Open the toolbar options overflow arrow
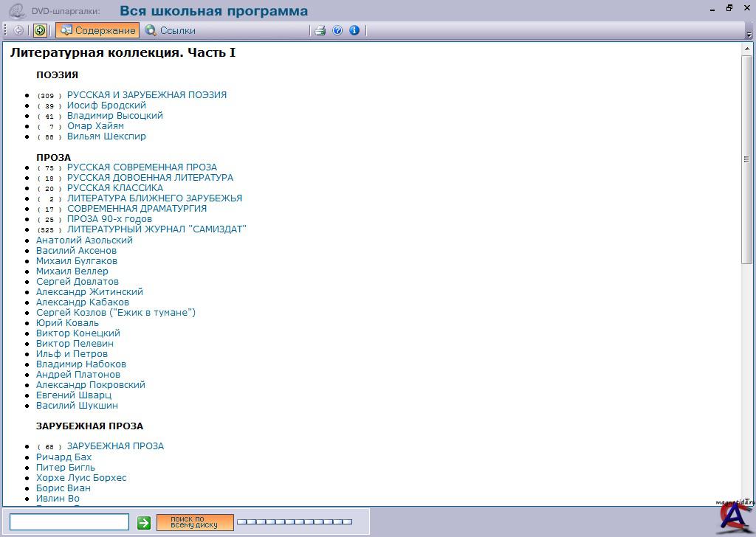Image resolution: width=756 pixels, height=537 pixels. (x=749, y=34)
